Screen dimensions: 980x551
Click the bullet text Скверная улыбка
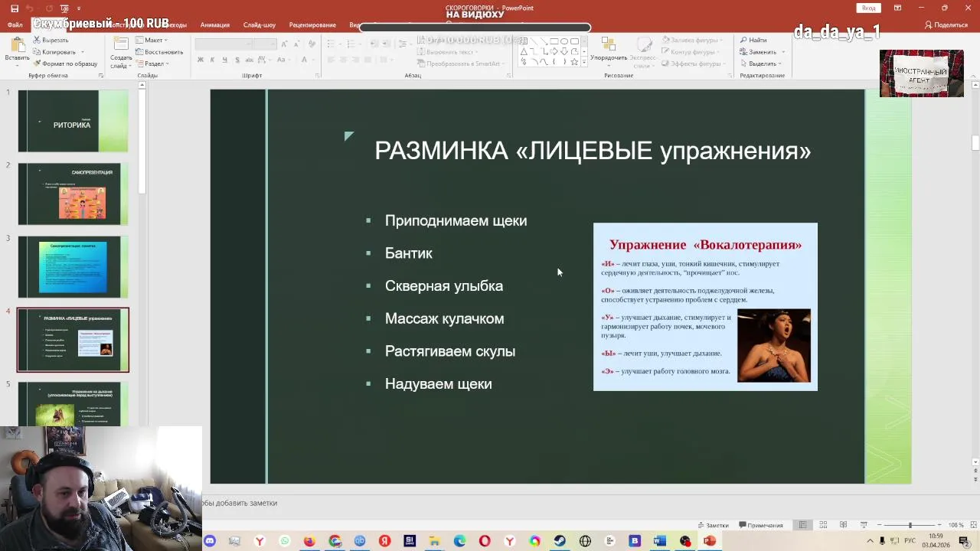click(444, 285)
